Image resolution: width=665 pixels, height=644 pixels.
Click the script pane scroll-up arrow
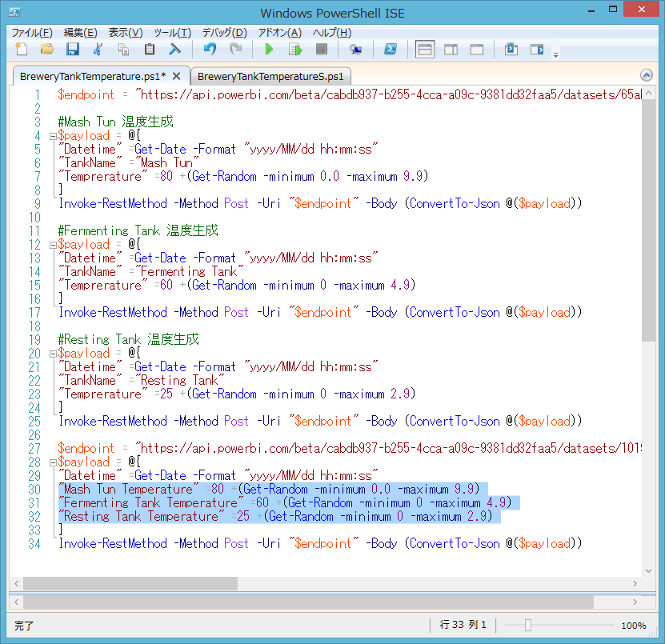point(648,93)
